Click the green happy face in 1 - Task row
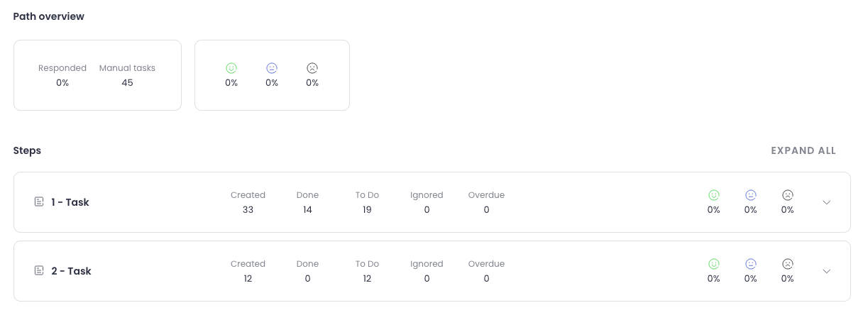The image size is (868, 320). click(x=714, y=194)
